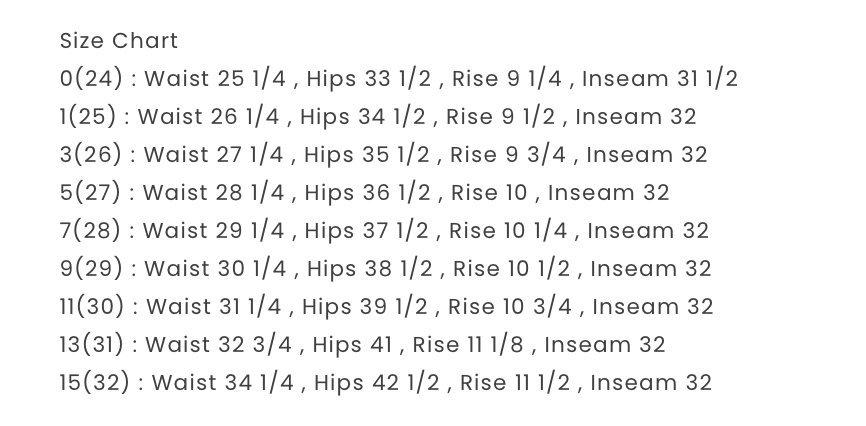Click the Waist 34 1/4 measurement

click(x=225, y=383)
